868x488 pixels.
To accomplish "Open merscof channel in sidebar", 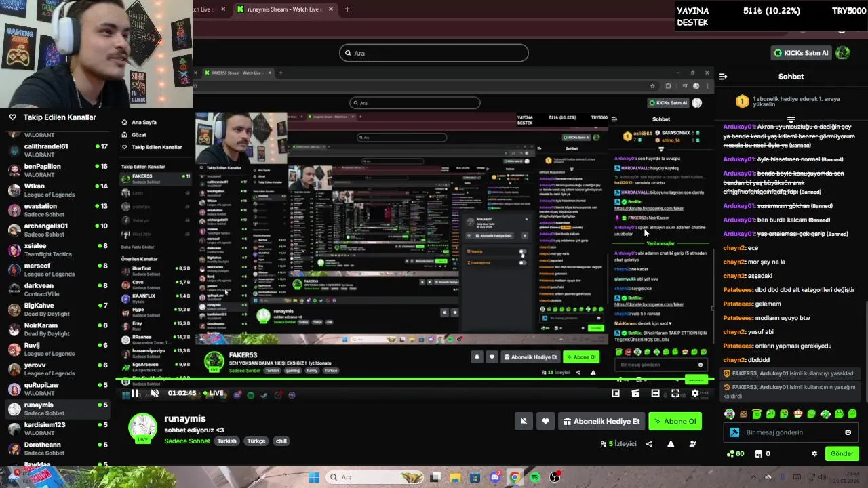I will (56, 270).
